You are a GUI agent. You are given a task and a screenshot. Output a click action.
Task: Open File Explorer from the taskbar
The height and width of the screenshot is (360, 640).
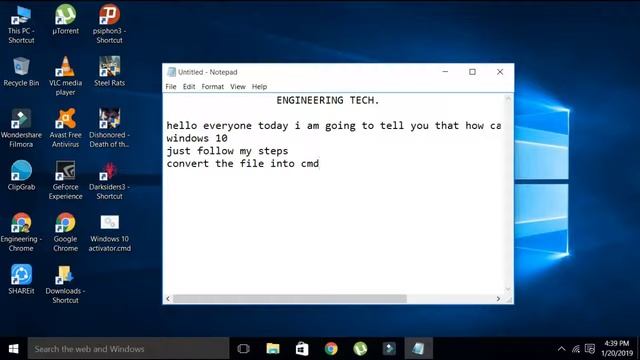click(273, 349)
